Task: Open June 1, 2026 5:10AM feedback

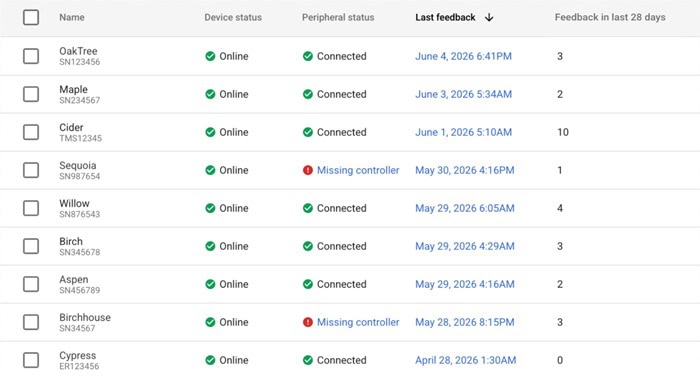Action: (x=463, y=132)
